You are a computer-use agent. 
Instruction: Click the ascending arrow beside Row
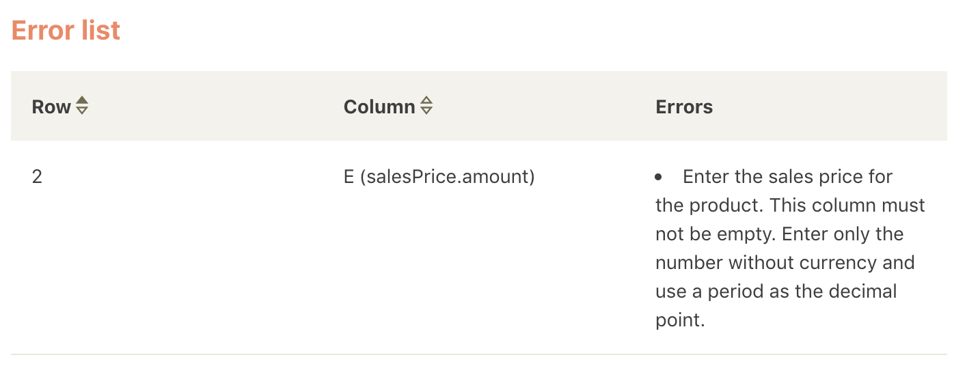click(x=82, y=101)
